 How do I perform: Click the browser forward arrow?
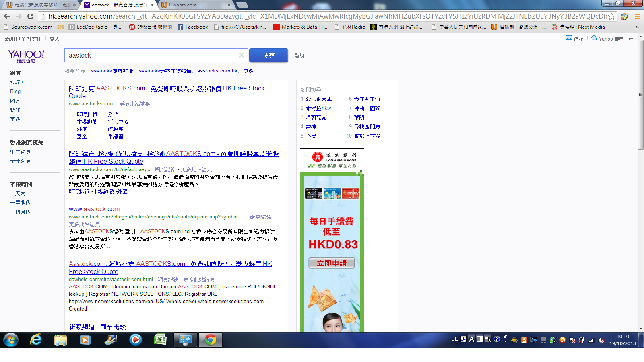point(19,16)
